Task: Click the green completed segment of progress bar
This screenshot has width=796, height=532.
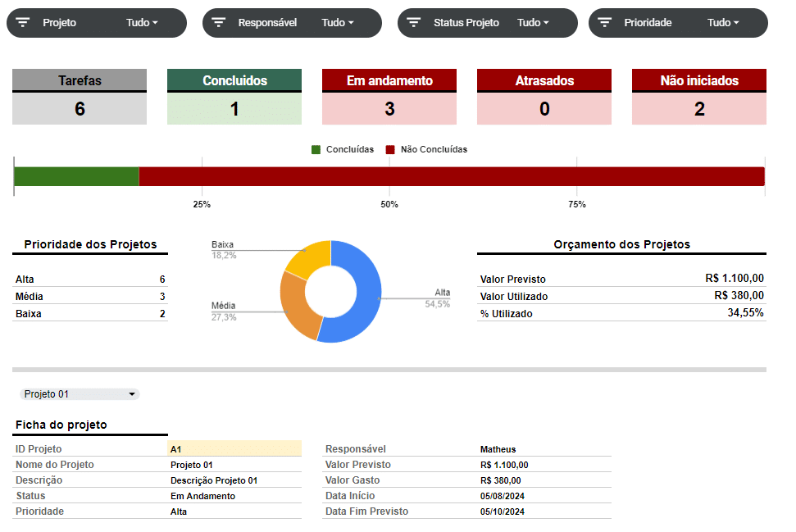Action: (x=77, y=176)
